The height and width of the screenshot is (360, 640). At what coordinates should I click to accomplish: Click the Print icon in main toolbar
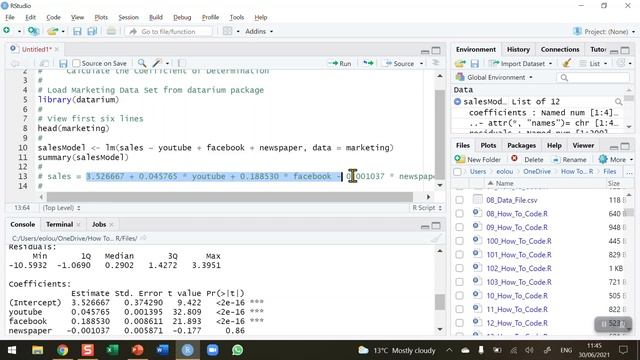pyautogui.click(x=111, y=31)
